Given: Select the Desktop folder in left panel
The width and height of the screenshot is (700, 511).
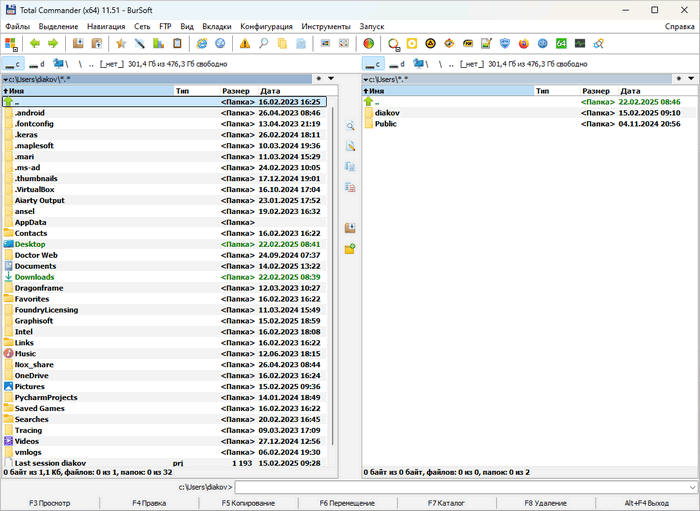Looking at the screenshot, I should [x=164, y=244].
